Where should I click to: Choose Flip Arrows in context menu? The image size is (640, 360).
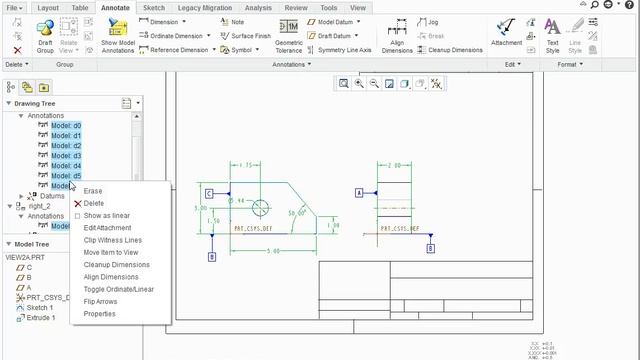click(100, 301)
